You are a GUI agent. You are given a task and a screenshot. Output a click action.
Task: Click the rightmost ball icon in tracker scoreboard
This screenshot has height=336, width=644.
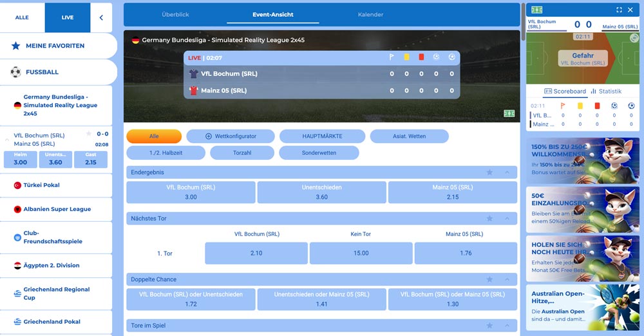631,106
